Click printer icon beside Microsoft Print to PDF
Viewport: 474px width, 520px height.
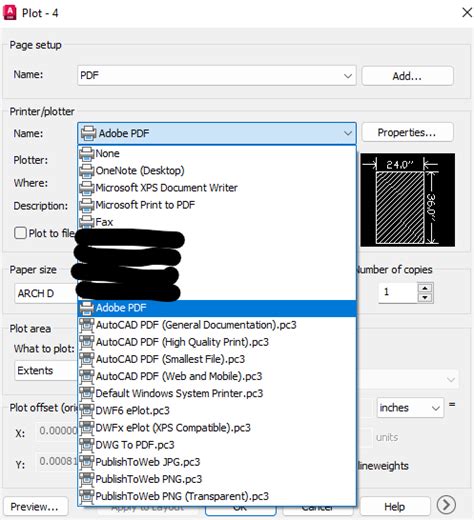click(x=87, y=205)
